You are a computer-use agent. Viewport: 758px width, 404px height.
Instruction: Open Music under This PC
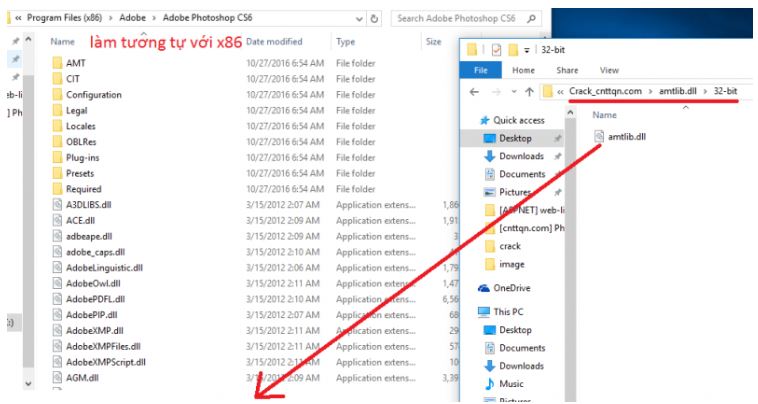pyautogui.click(x=513, y=385)
